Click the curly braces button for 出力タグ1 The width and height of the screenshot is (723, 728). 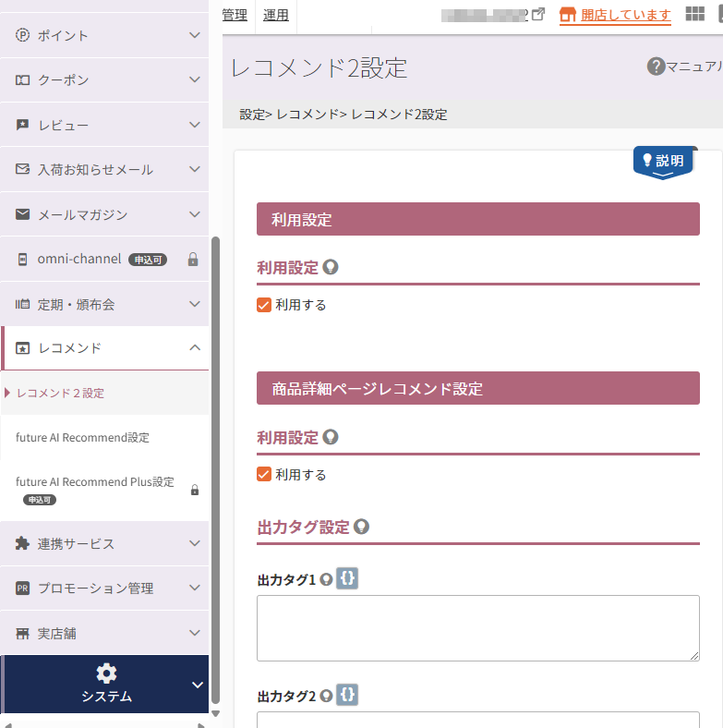(x=347, y=578)
